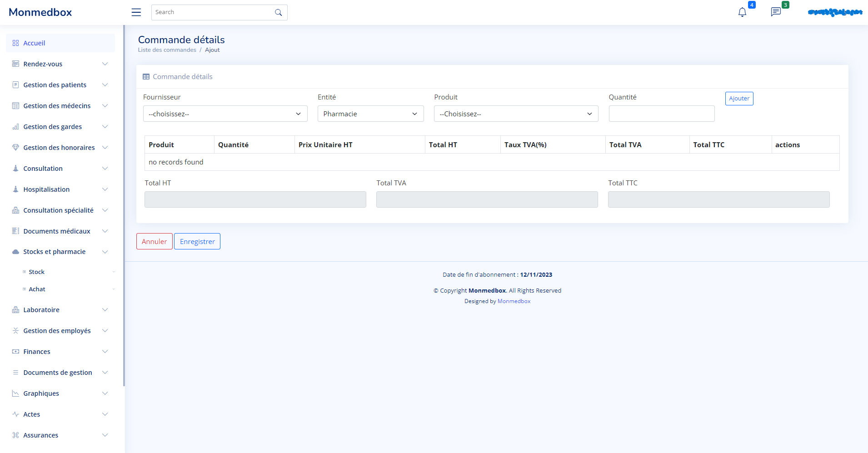Click the Graphiques chart icon
Screen dimensions: 868x453
tap(15, 393)
